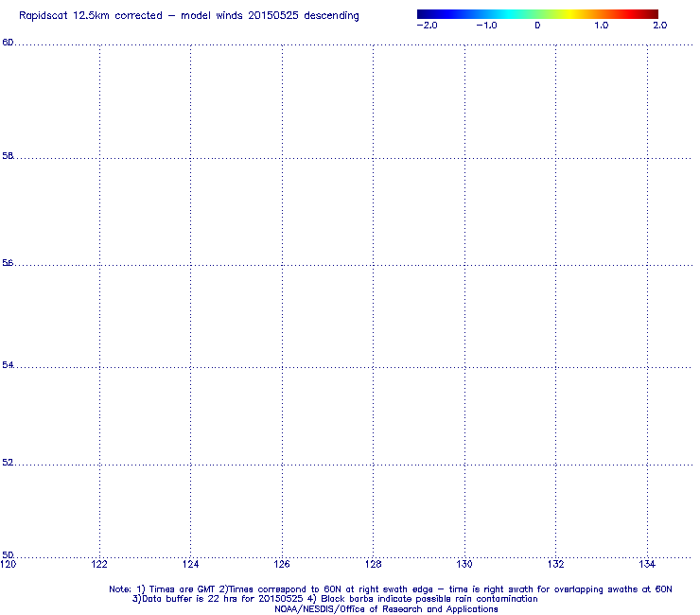Click the longitude label '120'
The width and height of the screenshot is (700, 615).
pos(8,564)
